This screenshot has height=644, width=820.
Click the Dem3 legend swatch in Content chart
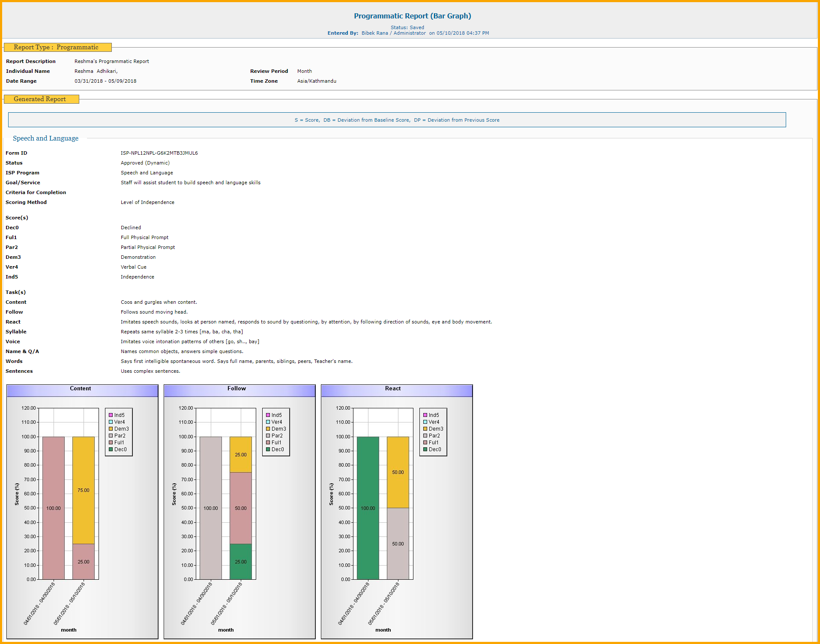coord(111,429)
